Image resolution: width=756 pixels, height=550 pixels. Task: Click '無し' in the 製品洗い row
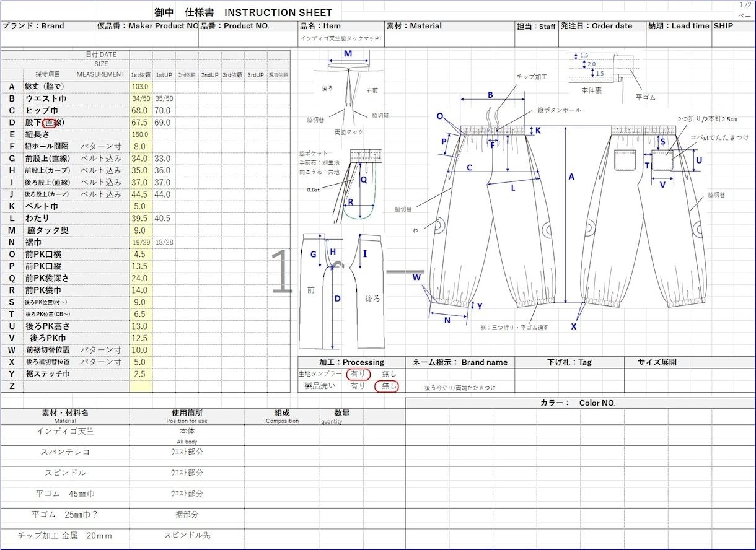pyautogui.click(x=387, y=386)
